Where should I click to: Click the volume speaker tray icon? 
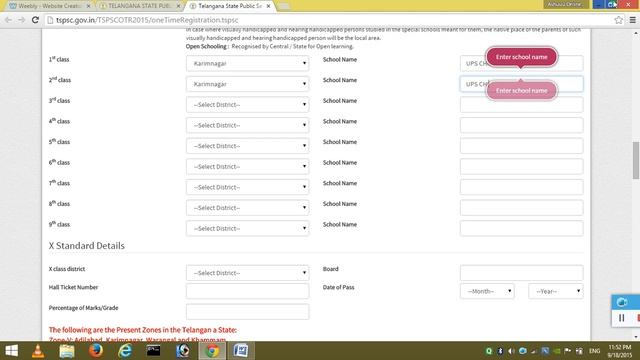[x=511, y=351]
